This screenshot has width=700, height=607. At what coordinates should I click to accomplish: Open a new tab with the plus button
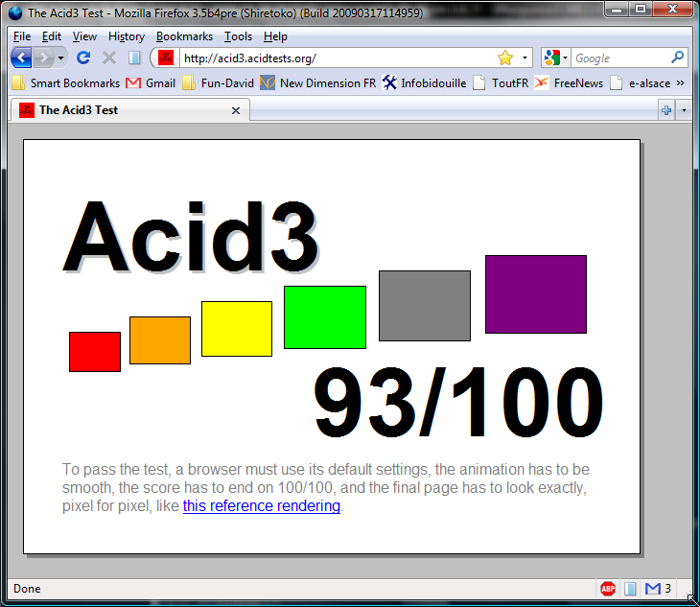(666, 110)
